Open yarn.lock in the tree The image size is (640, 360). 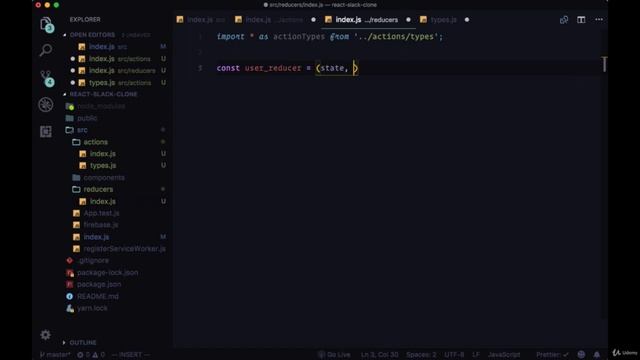pos(92,309)
